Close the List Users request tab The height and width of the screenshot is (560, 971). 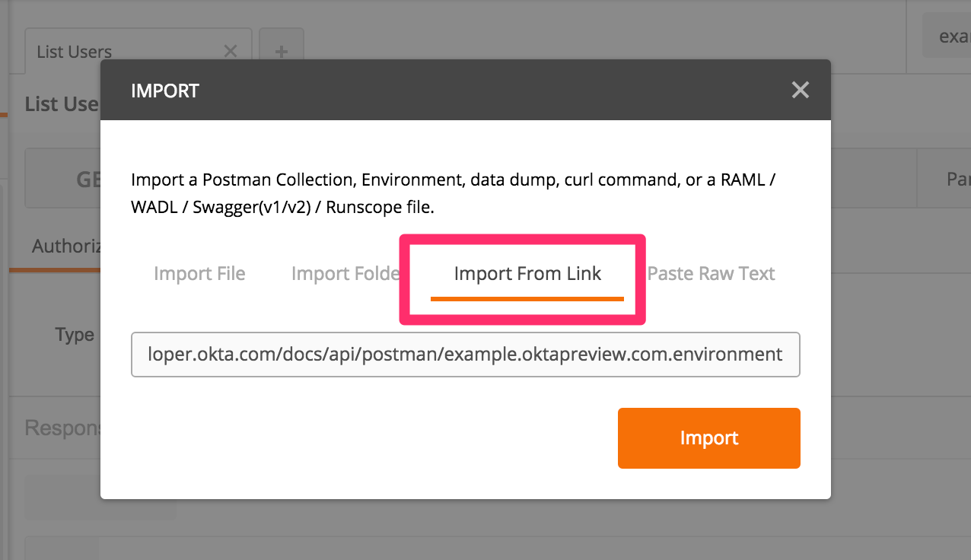[x=231, y=51]
